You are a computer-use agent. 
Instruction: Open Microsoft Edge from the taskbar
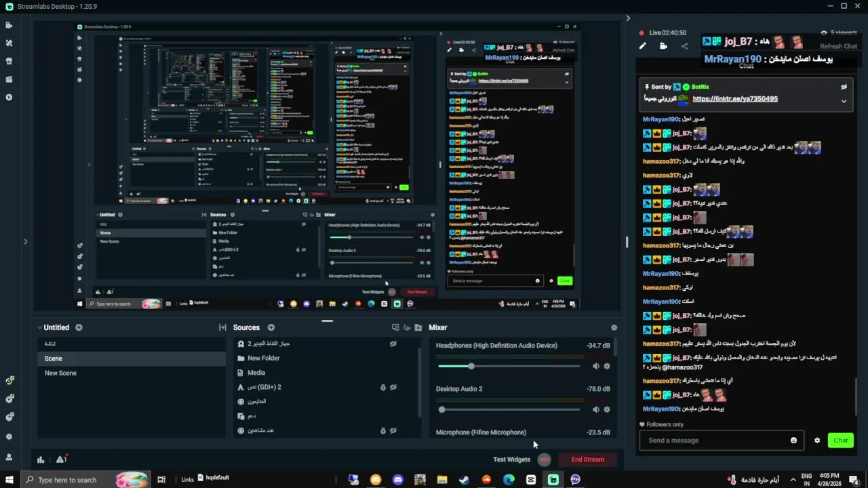coord(509,480)
